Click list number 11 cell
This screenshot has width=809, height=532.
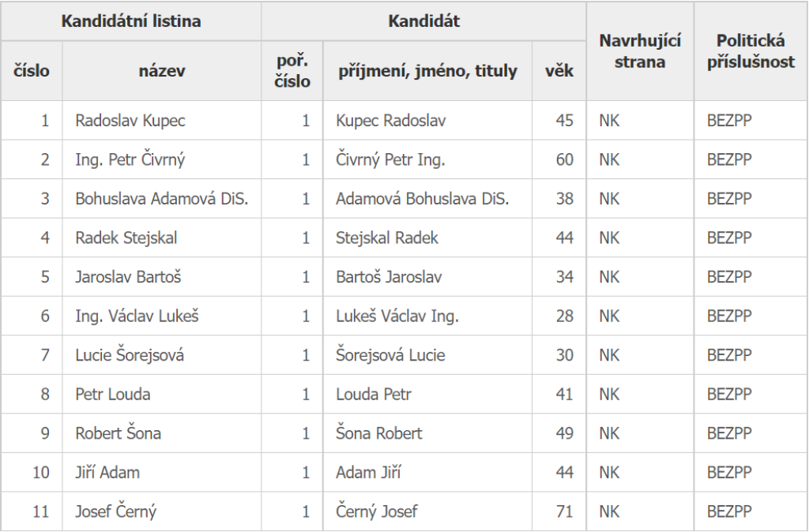tap(40, 511)
